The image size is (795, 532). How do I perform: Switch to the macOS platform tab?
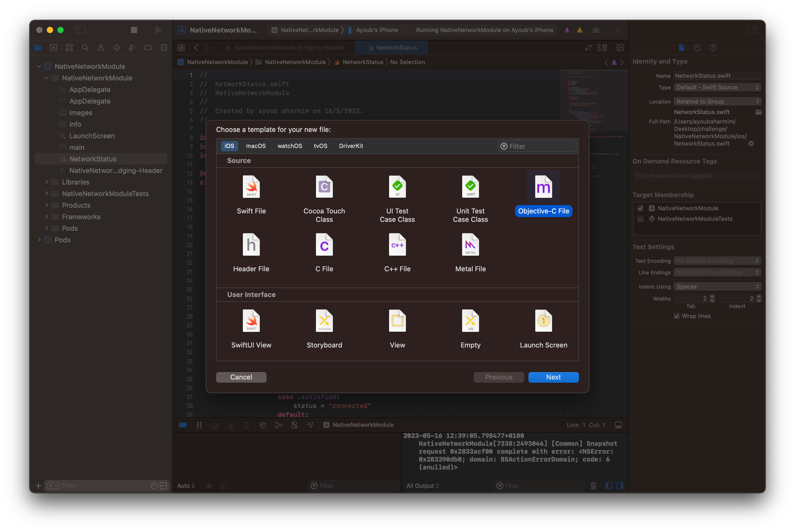tap(256, 146)
